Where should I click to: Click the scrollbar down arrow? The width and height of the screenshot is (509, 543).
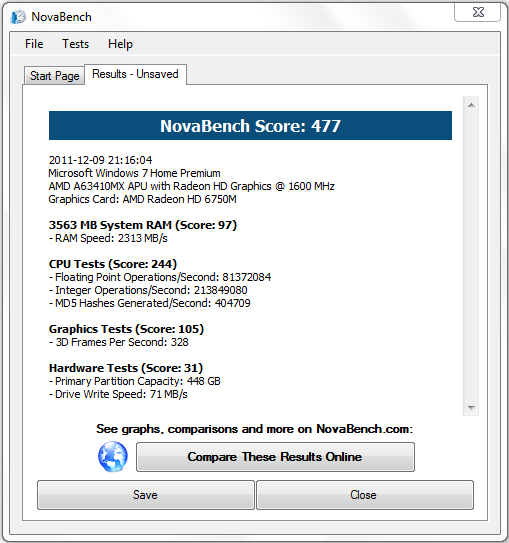pyautogui.click(x=471, y=407)
